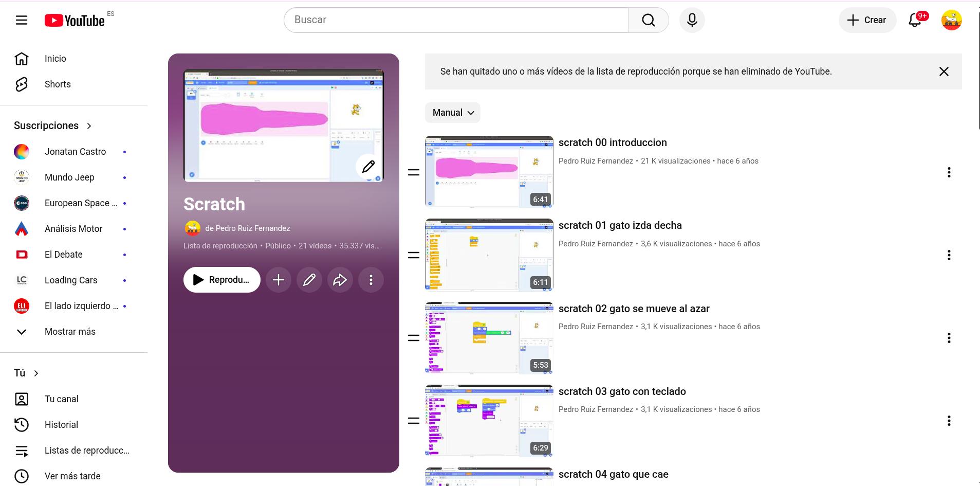Go to YouTube home via logo

75,20
